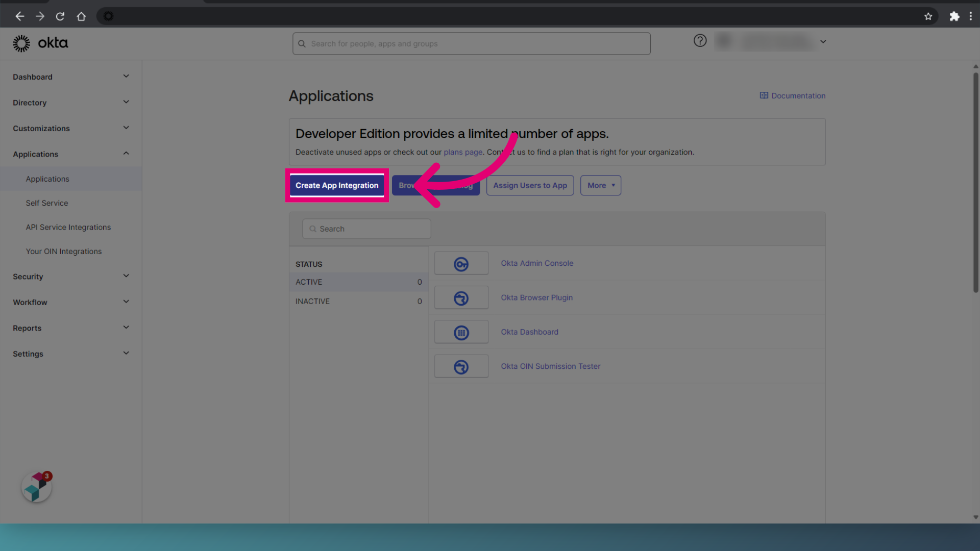Click the top search for people field
The width and height of the screenshot is (980, 551).
pyautogui.click(x=471, y=44)
